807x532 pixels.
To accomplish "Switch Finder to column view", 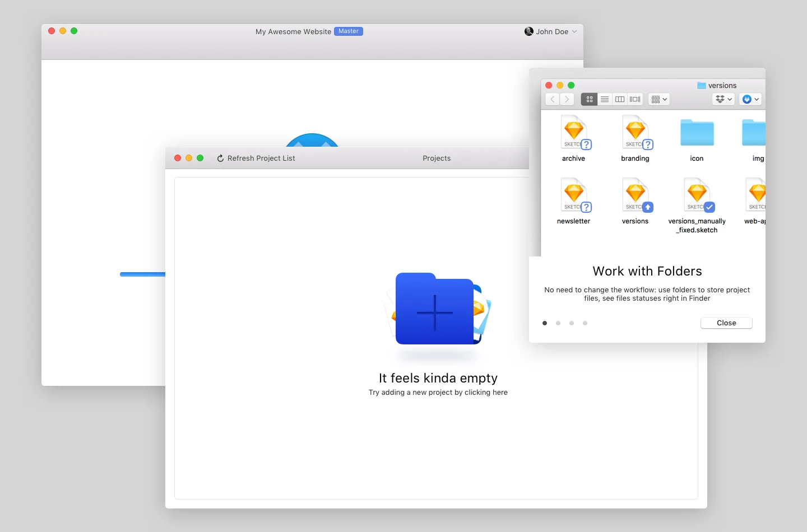I will pyautogui.click(x=620, y=99).
